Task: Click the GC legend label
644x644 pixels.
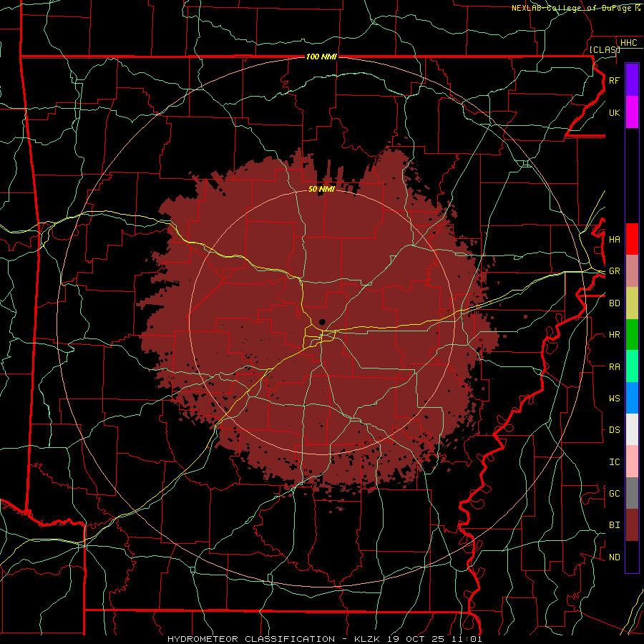Action: coord(614,494)
